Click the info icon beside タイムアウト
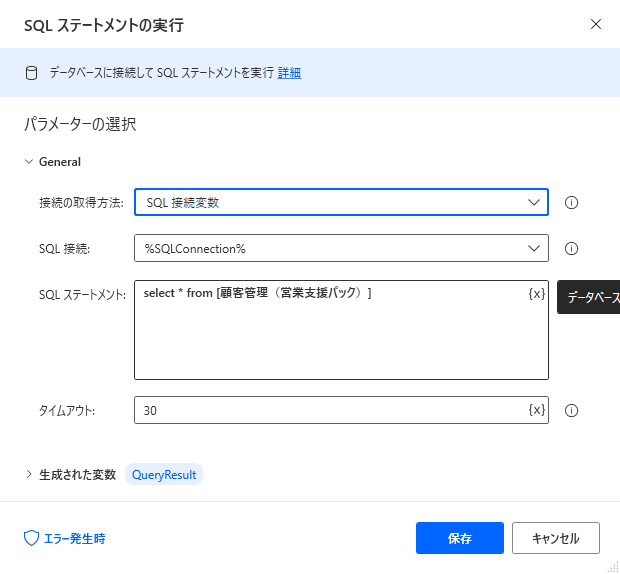Viewport: 620px width, 574px height. pyautogui.click(x=572, y=410)
